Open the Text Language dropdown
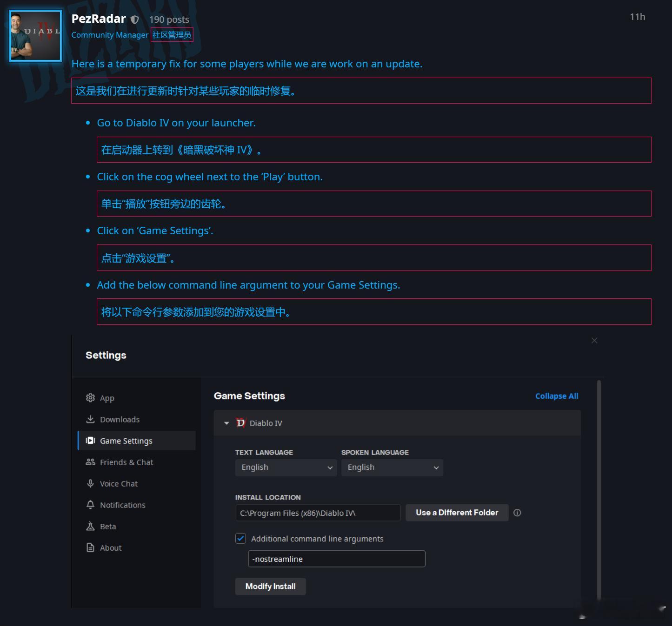The height and width of the screenshot is (626, 672). (286, 468)
